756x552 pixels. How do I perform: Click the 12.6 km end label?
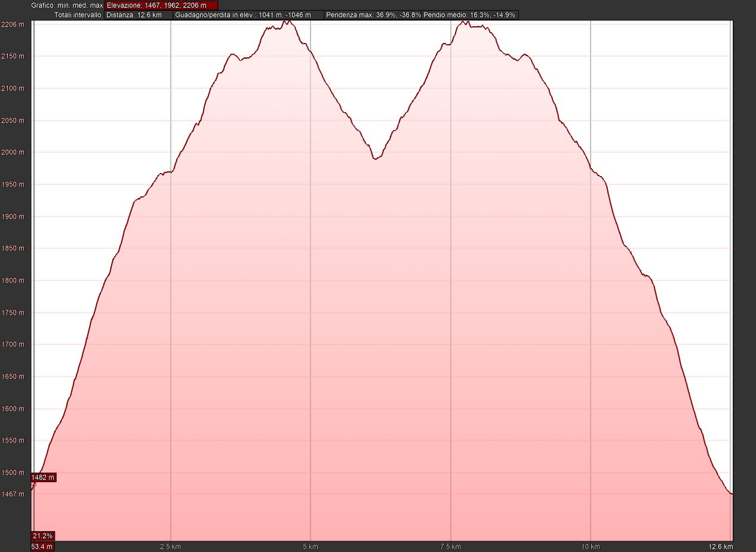click(721, 547)
